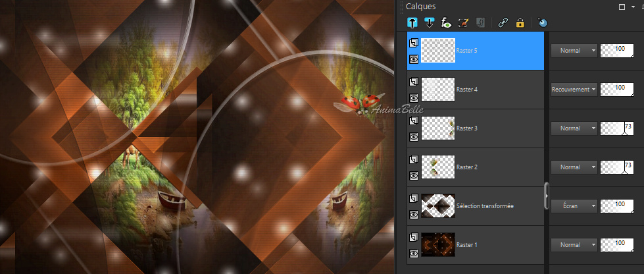Click the 'Raster 2' layer name
This screenshot has height=274, width=644.
466,167
